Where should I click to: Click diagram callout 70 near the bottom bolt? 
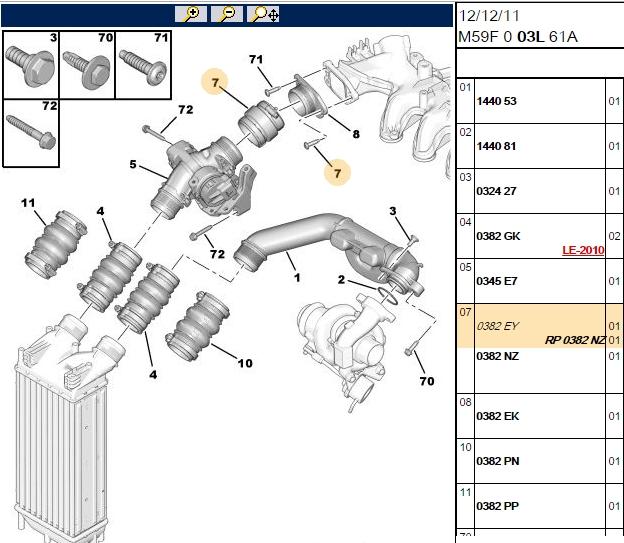pos(427,381)
